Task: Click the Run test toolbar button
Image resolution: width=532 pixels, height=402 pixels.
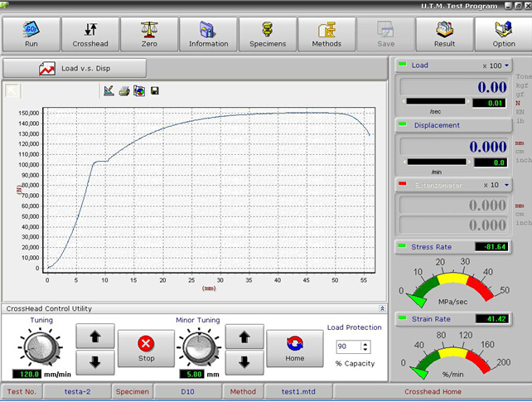Action: [x=30, y=33]
